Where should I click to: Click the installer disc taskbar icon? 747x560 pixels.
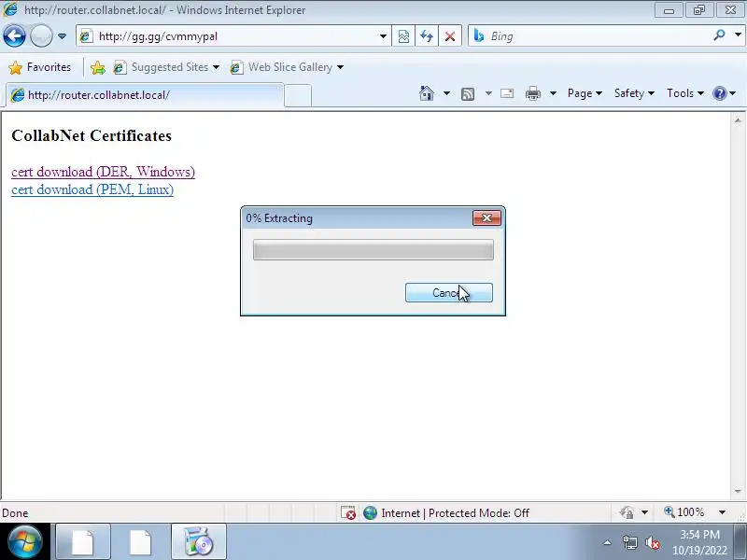(x=198, y=541)
